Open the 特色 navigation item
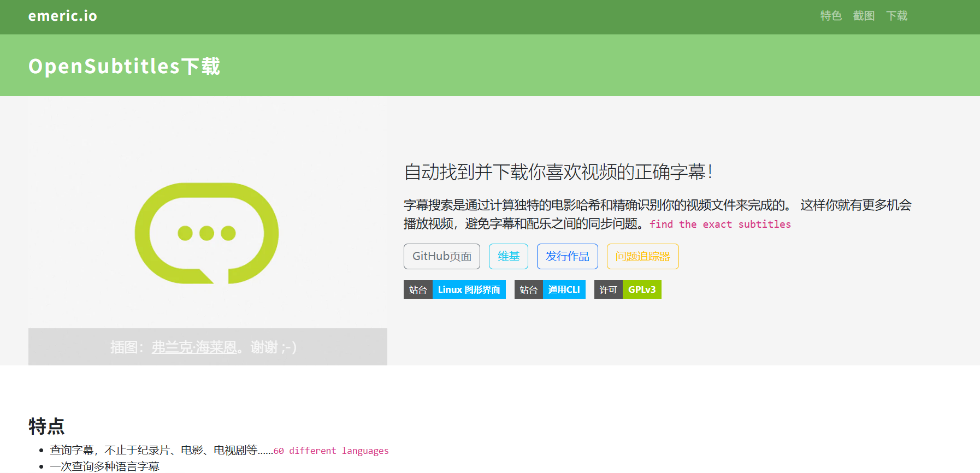 coord(831,16)
